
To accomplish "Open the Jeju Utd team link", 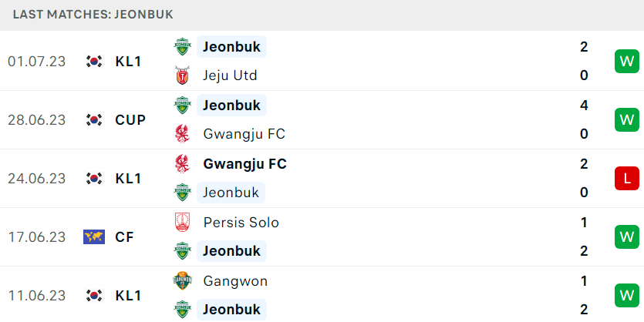I will coord(230,75).
